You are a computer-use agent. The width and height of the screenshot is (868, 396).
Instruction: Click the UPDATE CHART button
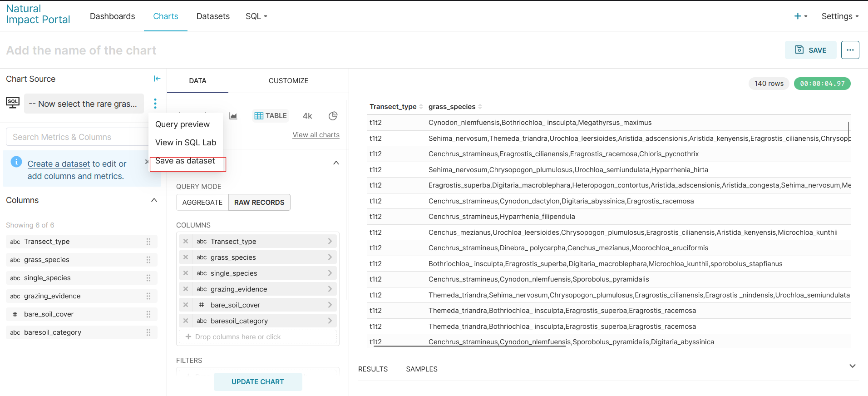(x=258, y=382)
